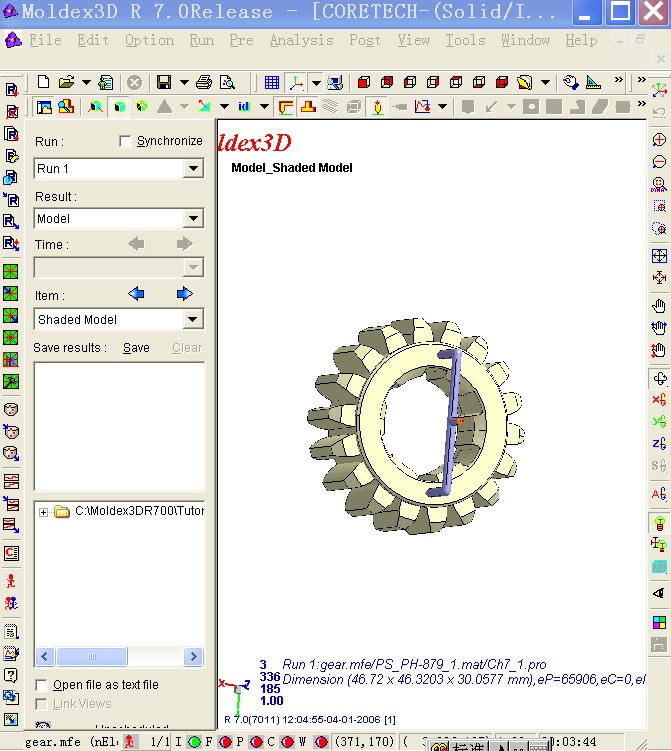Open the Result Model dropdown
The image size is (671, 751).
click(193, 218)
